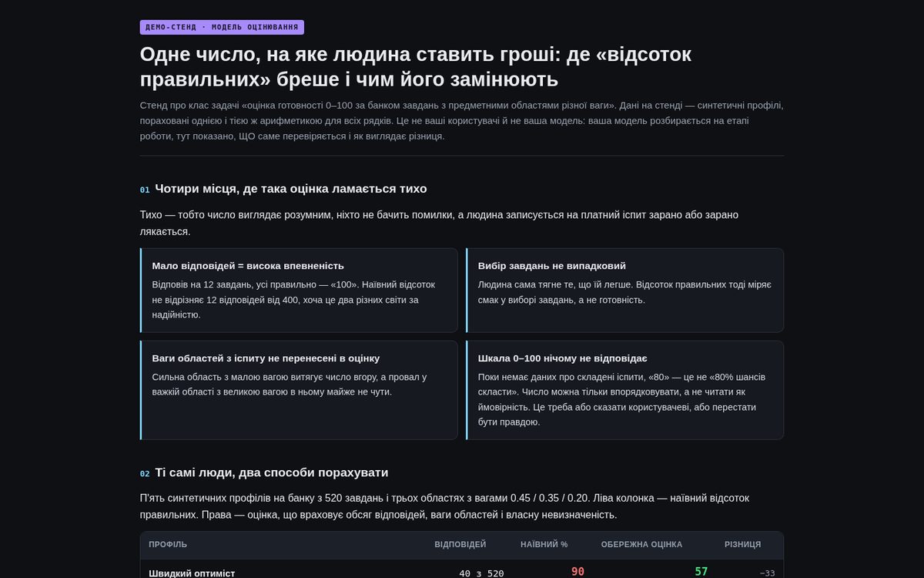Click the «Обережна оцінка» column header
This screenshot has width=924, height=578.
tap(641, 544)
